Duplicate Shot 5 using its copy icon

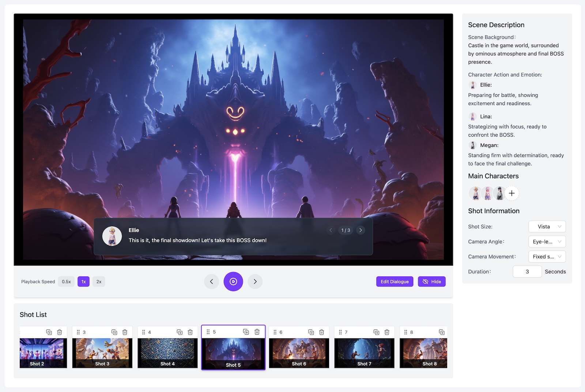246,332
